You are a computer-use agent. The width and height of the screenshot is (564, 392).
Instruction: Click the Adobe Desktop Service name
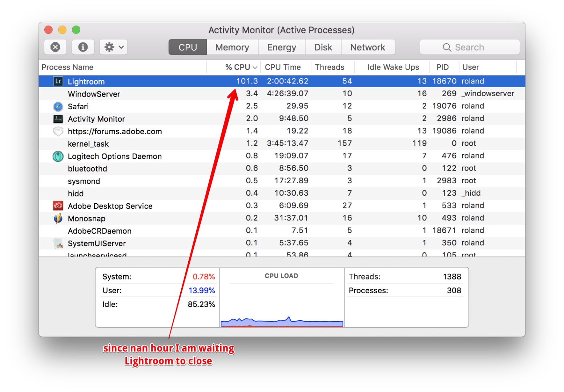(110, 206)
